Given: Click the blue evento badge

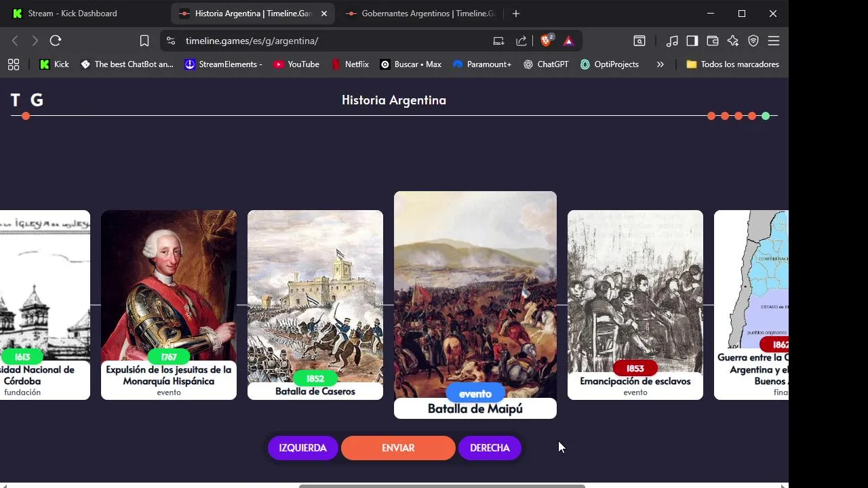Looking at the screenshot, I should coord(475,394).
